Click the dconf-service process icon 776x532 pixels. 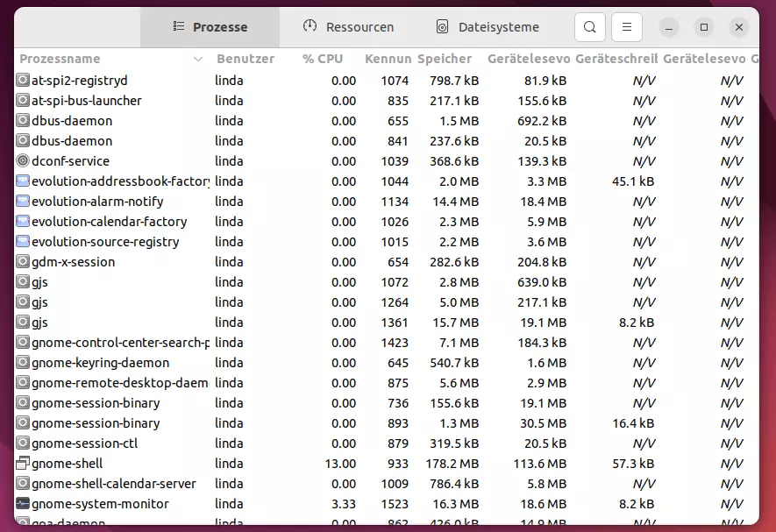(23, 161)
